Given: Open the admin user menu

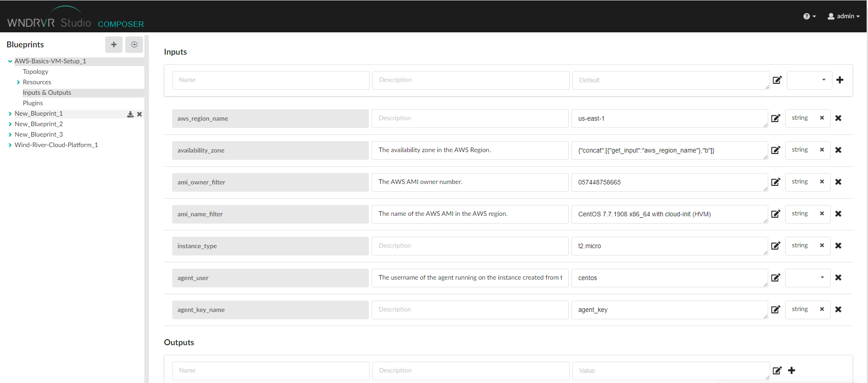Looking at the screenshot, I should (844, 16).
